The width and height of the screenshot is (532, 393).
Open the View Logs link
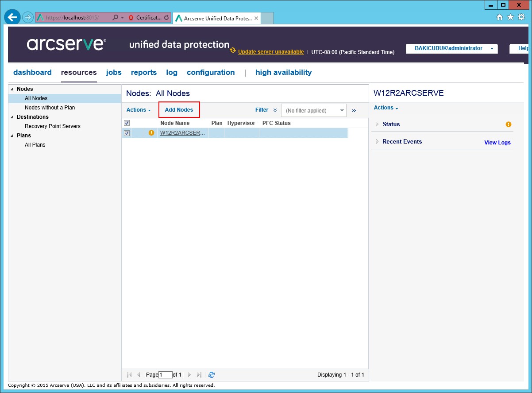click(x=497, y=143)
